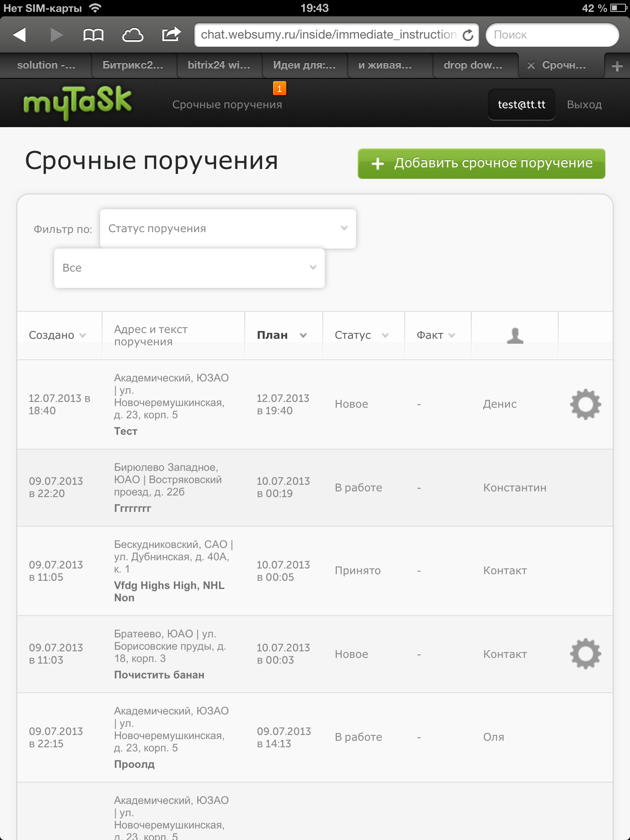
Task: Click the Выход logout link
Action: [x=584, y=105]
